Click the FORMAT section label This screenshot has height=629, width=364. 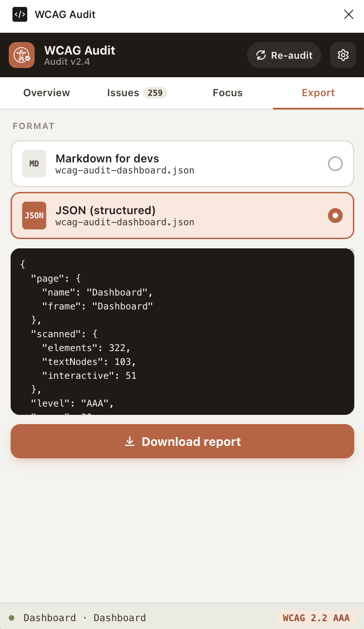(34, 126)
